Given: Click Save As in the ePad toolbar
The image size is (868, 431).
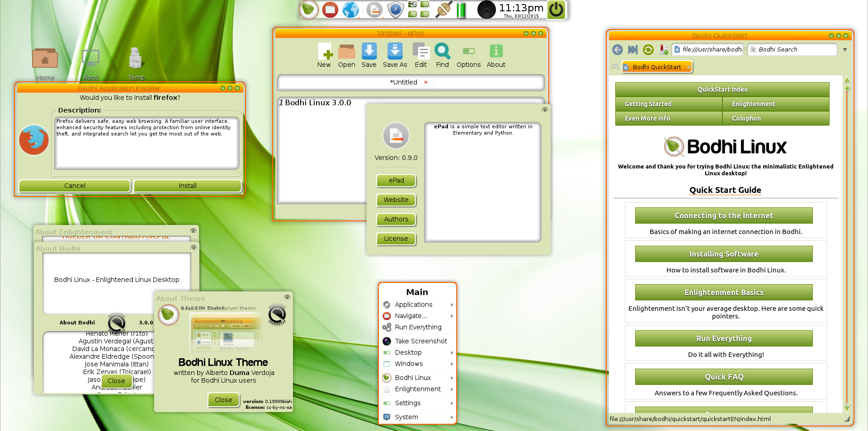Looking at the screenshot, I should pyautogui.click(x=395, y=55).
